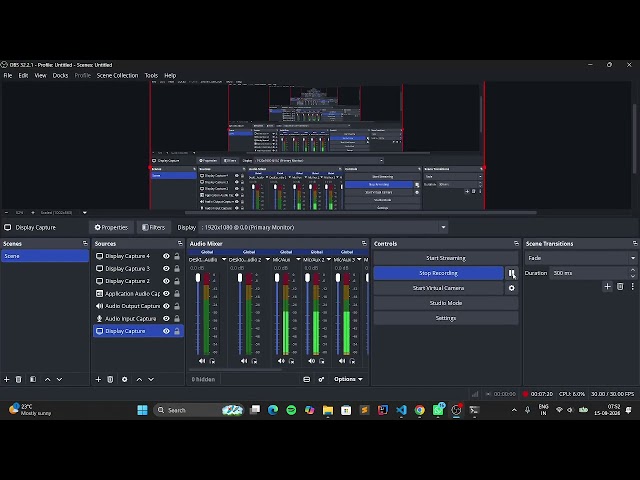Open advanced audio properties icon in mixer

coord(321,379)
